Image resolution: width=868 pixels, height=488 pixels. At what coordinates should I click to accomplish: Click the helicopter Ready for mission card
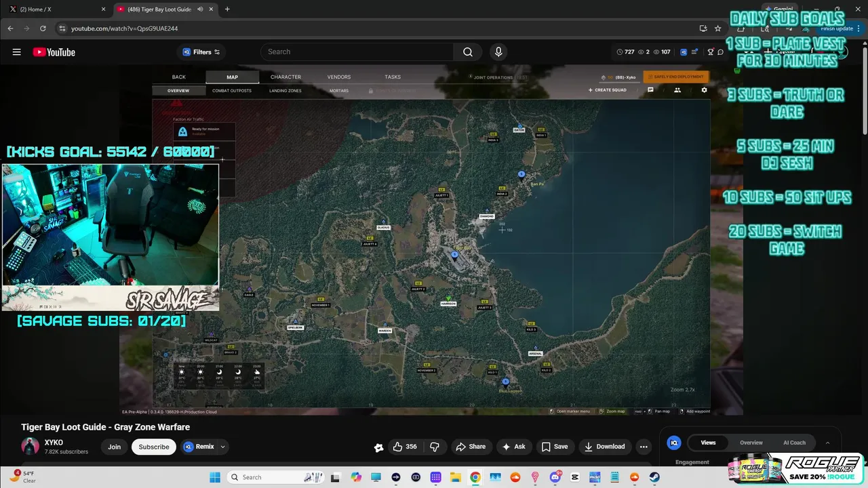coord(204,131)
